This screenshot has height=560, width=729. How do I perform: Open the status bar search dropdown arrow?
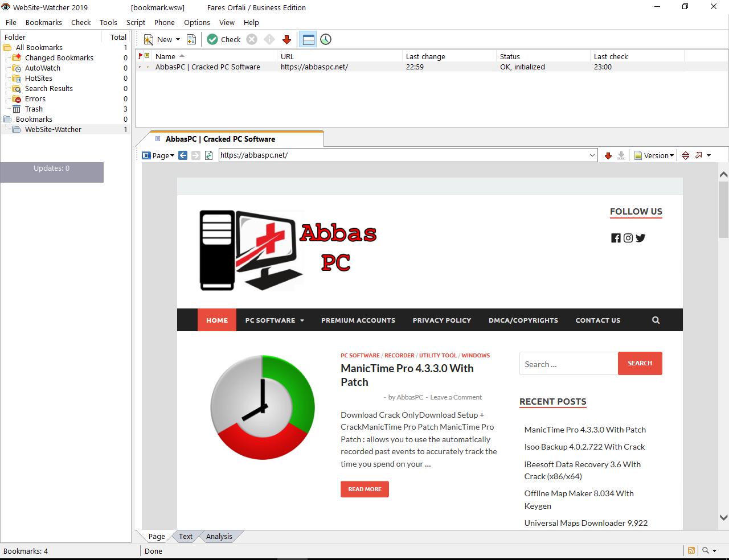pos(715,551)
